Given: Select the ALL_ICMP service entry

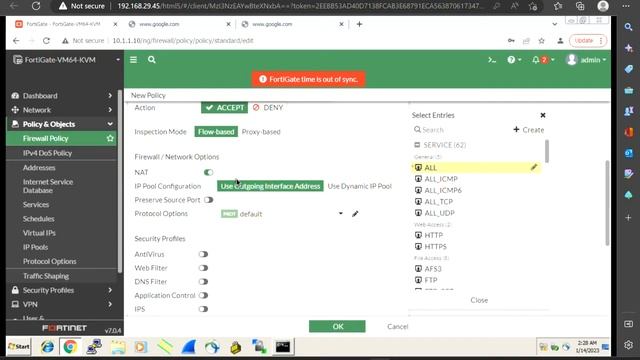Looking at the screenshot, I should click(x=441, y=179).
